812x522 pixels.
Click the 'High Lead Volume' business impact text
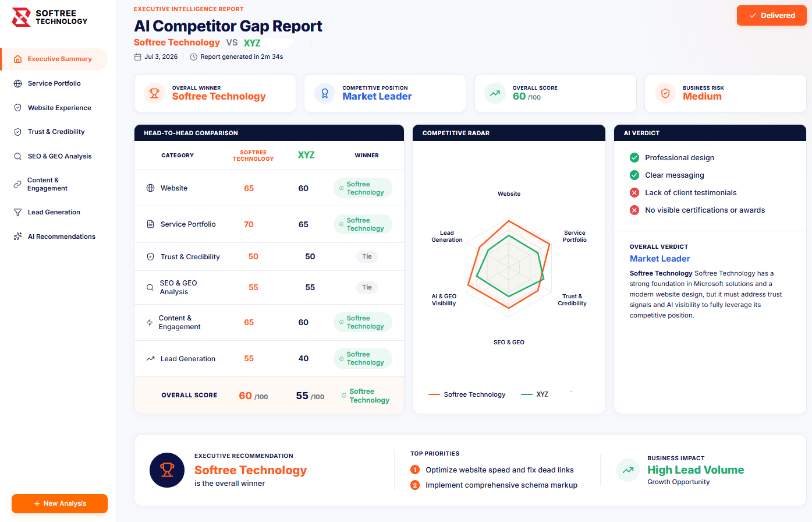coord(696,470)
